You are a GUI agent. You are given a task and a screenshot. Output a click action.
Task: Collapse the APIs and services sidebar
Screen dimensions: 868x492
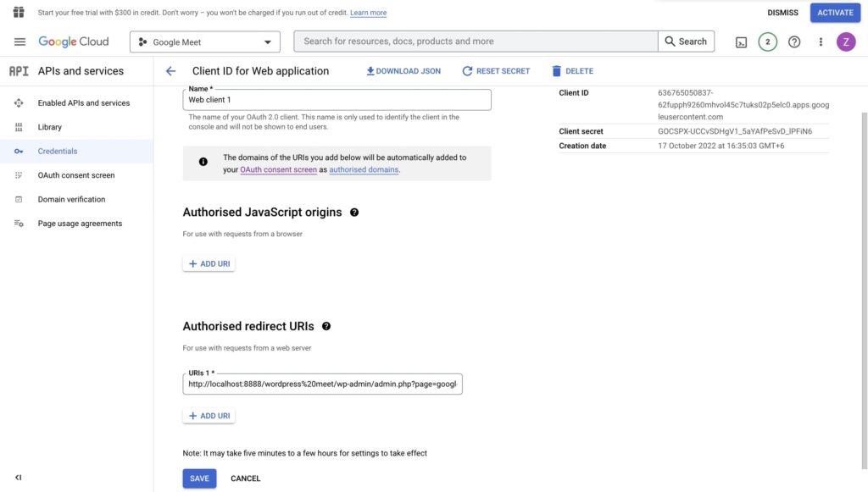click(x=17, y=477)
